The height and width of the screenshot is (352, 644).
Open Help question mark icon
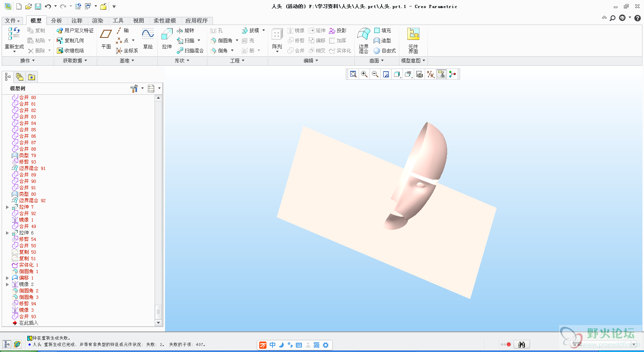point(638,18)
